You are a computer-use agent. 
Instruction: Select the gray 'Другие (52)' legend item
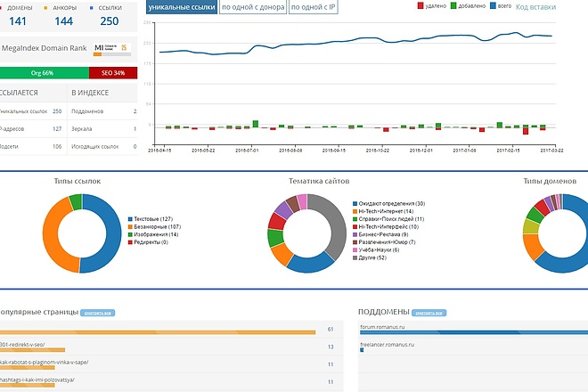click(370, 257)
